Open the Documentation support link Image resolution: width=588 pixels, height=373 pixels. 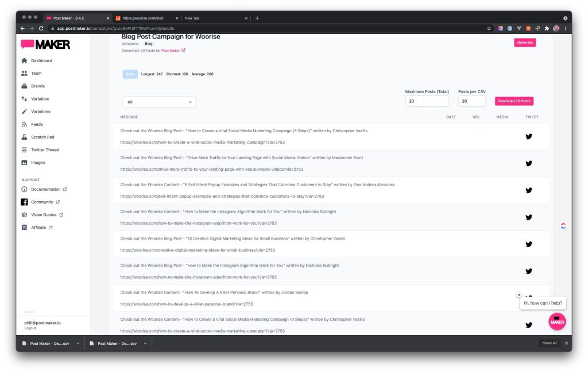[x=44, y=189]
